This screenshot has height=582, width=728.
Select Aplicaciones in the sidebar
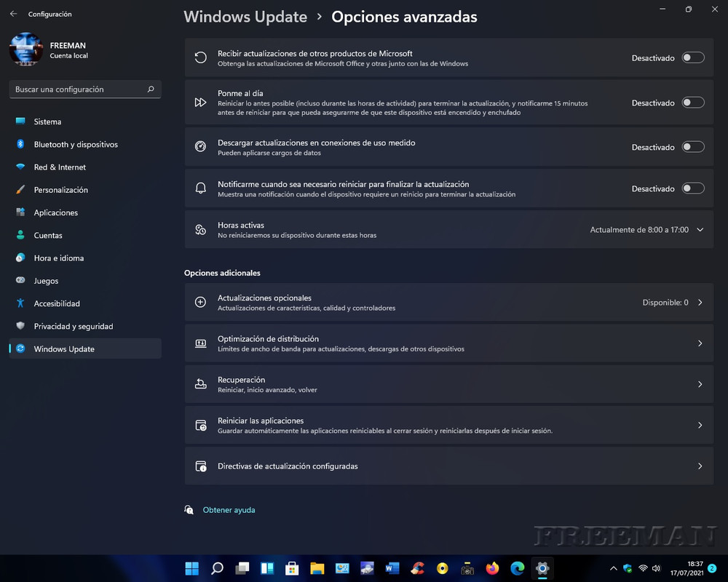coord(85,212)
